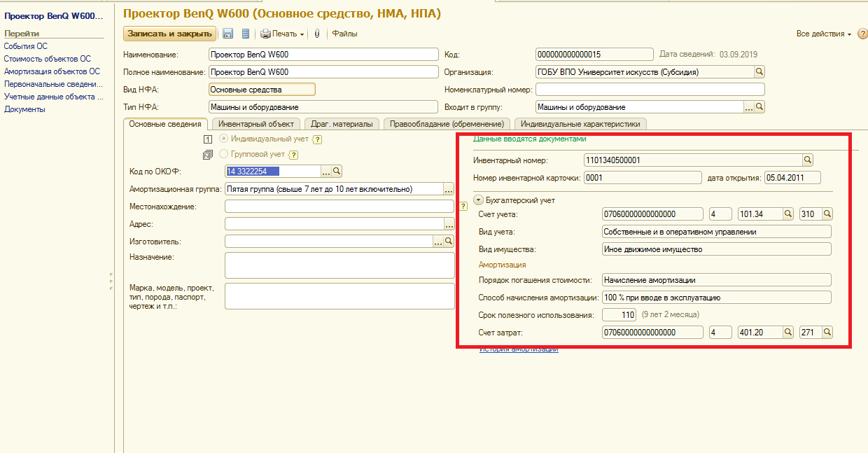Click the Местонахождение input field
This screenshot has width=868, height=453.
[339, 207]
